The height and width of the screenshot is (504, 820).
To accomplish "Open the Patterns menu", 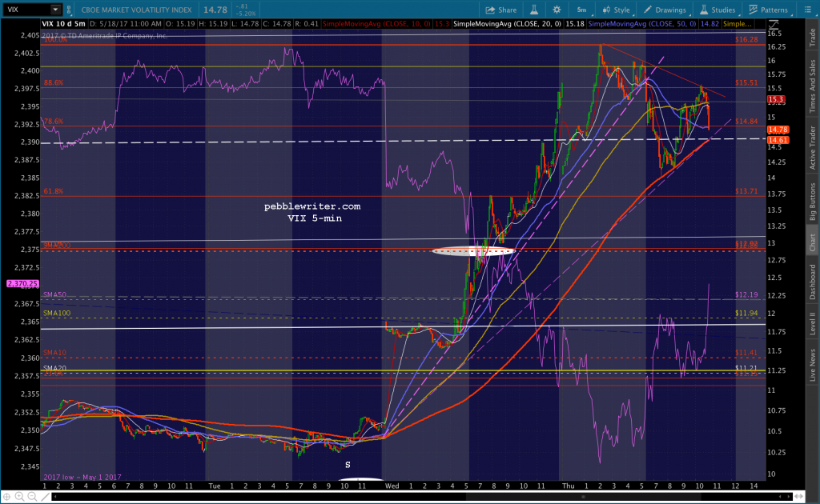I will [768, 10].
